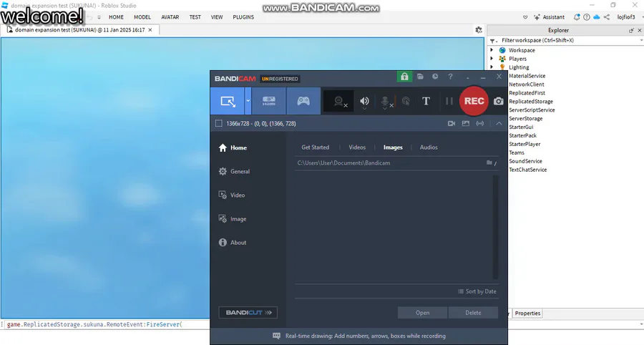Open Bandicam help question mark icon
Viewport: 644px width, 345px height.
click(450, 77)
